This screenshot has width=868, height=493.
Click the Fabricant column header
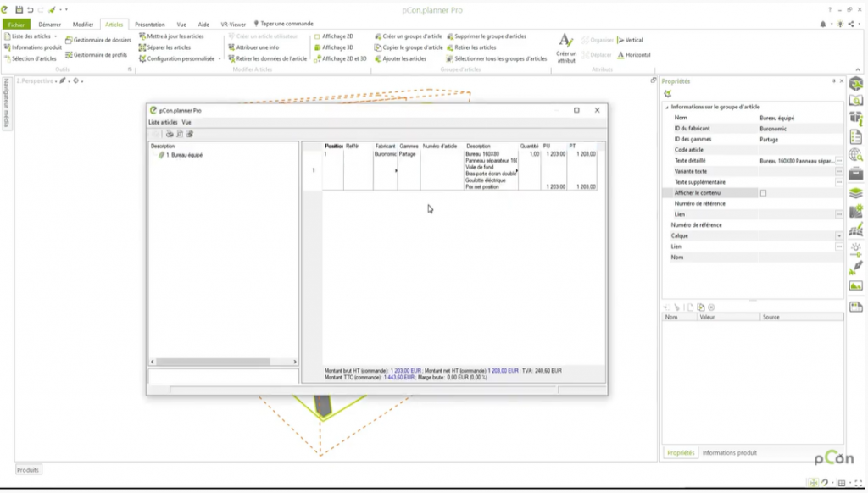(x=386, y=146)
